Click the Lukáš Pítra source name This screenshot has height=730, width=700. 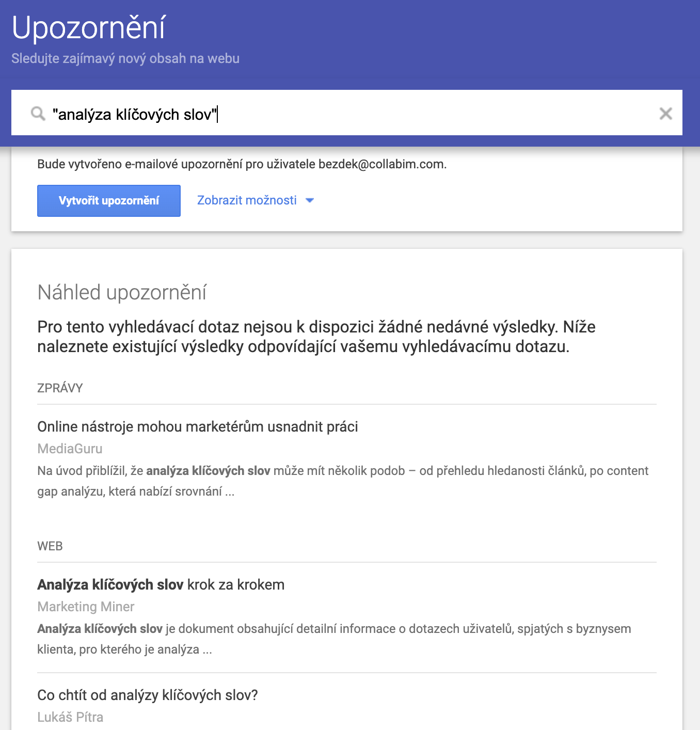[70, 717]
